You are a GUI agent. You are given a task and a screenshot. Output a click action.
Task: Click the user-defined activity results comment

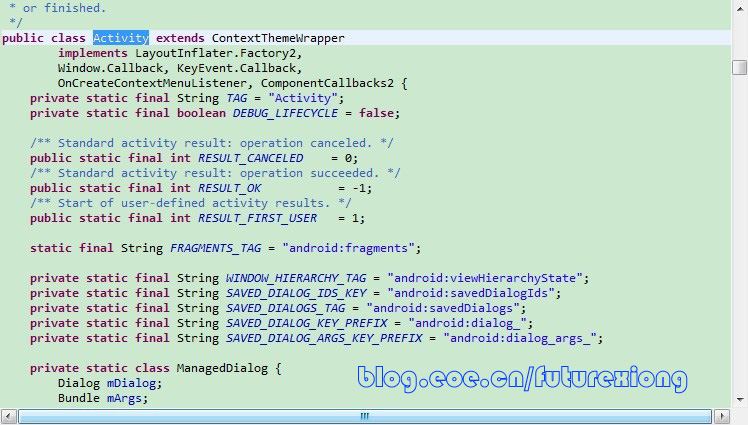click(191, 203)
